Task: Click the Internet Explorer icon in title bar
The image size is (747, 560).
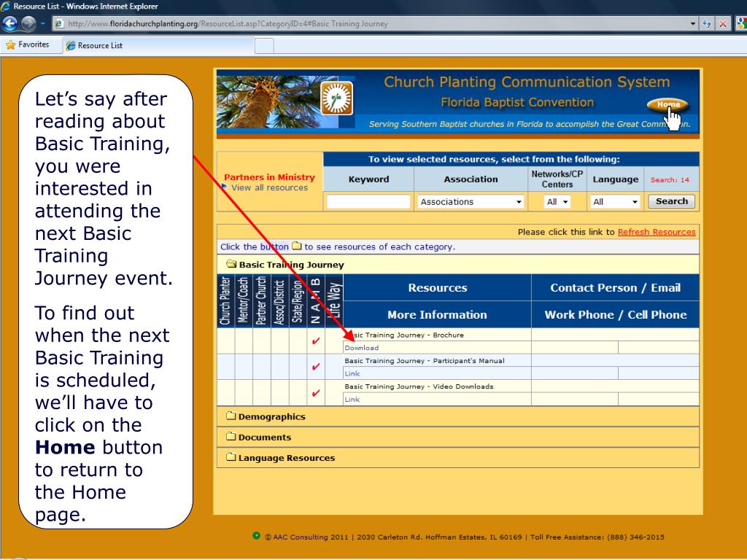Action: 6,6
